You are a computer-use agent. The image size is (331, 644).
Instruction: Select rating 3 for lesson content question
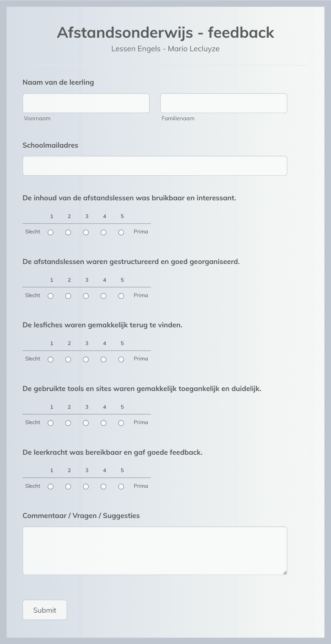coord(86,232)
